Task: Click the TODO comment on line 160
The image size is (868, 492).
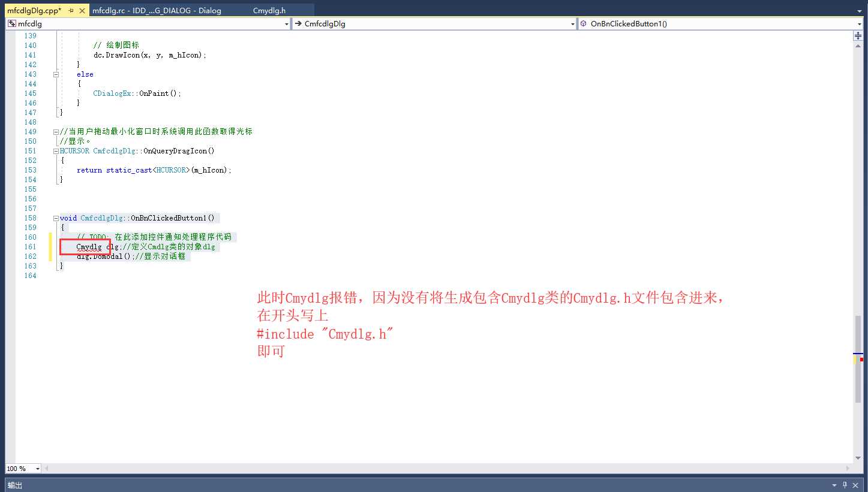Action: 154,237
